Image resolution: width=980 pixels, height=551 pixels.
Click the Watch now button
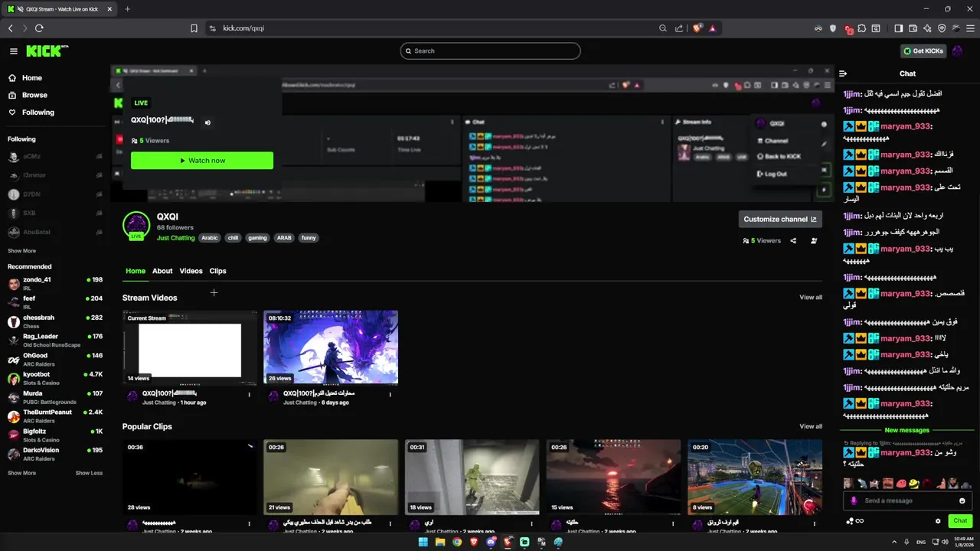pos(202,161)
